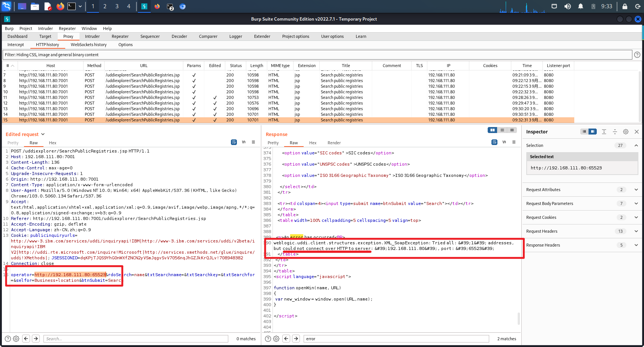Select history row number 11
The image size is (644, 347).
pyautogui.click(x=288, y=97)
